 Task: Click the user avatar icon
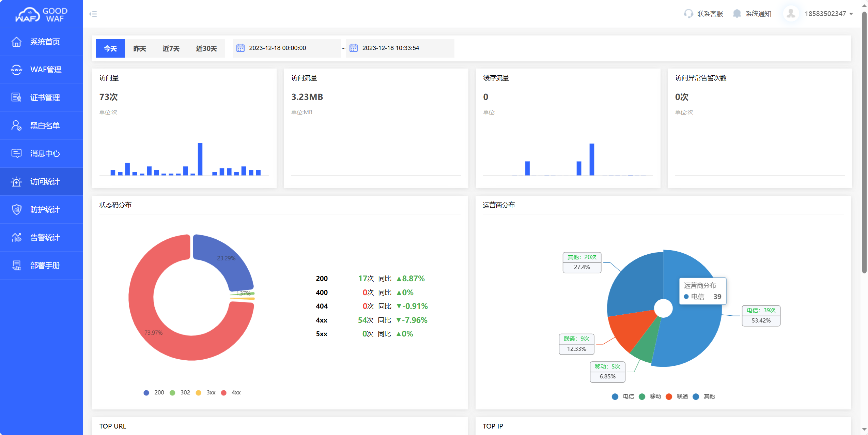791,14
